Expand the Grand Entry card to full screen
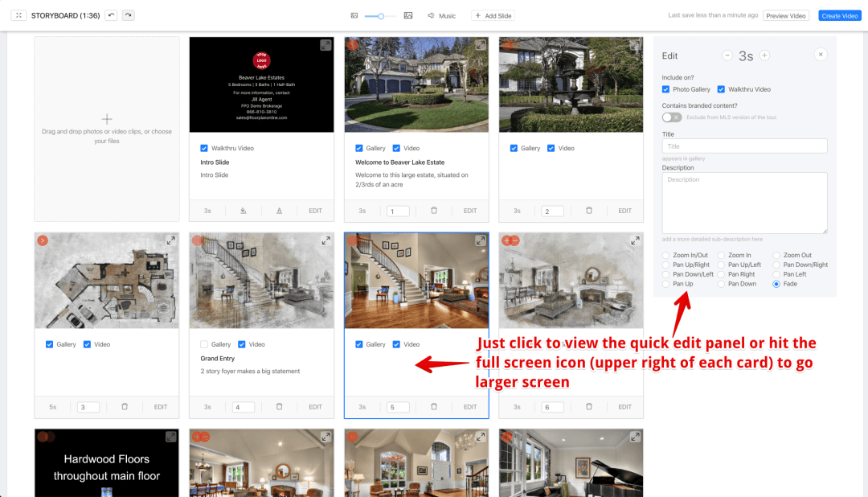Image resolution: width=868 pixels, height=497 pixels. [x=325, y=240]
